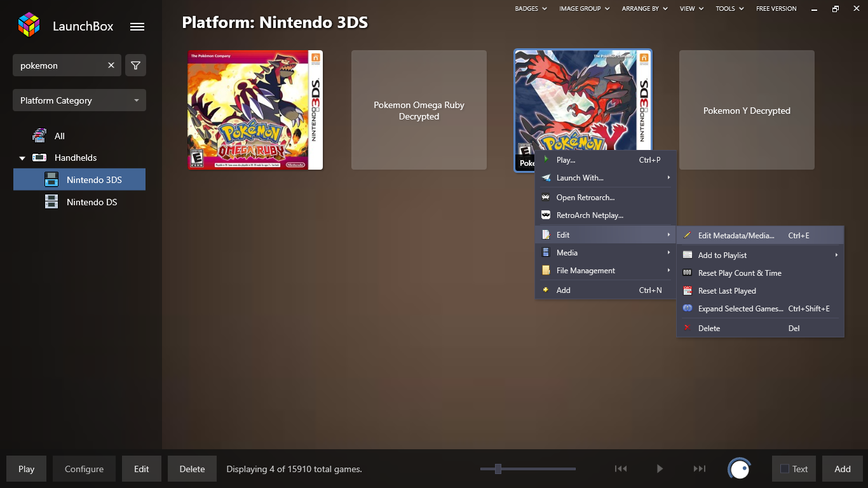Choose RetroArch Netplay... menu entry
The width and height of the screenshot is (868, 488).
coord(606,215)
